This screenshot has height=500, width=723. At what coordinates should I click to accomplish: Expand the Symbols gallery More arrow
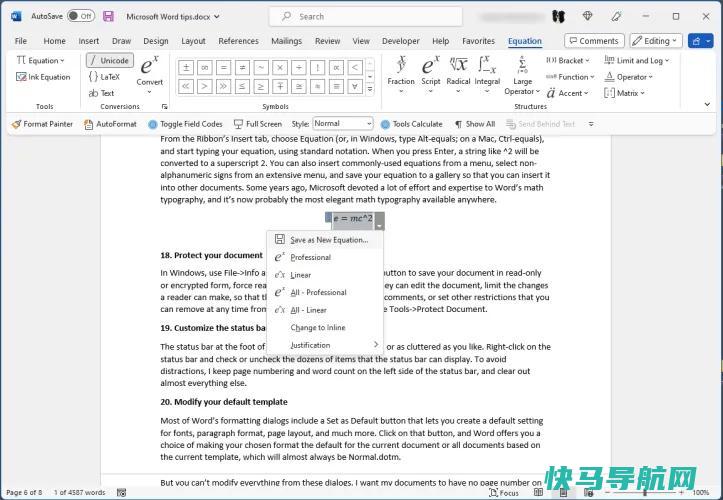(x=370, y=89)
